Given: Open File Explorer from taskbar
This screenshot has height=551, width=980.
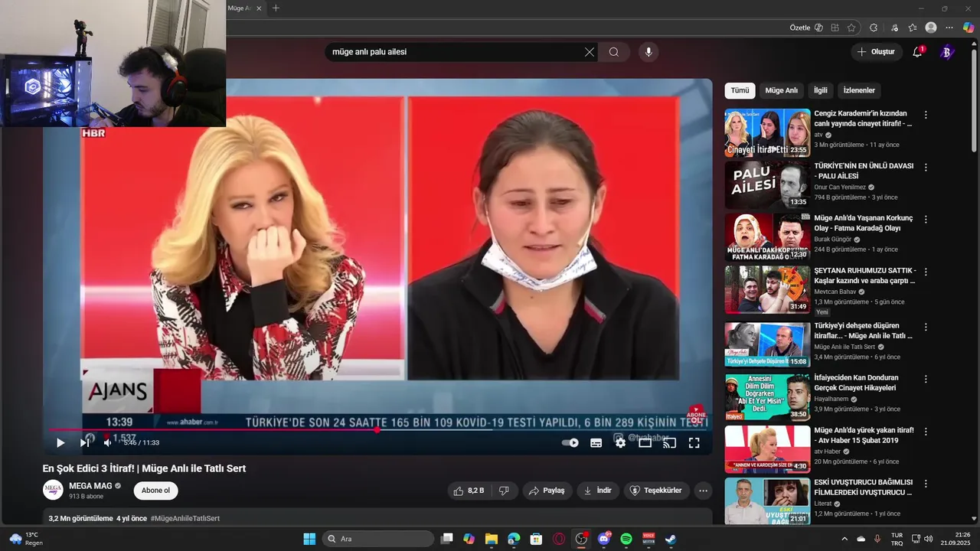Looking at the screenshot, I should 491,539.
